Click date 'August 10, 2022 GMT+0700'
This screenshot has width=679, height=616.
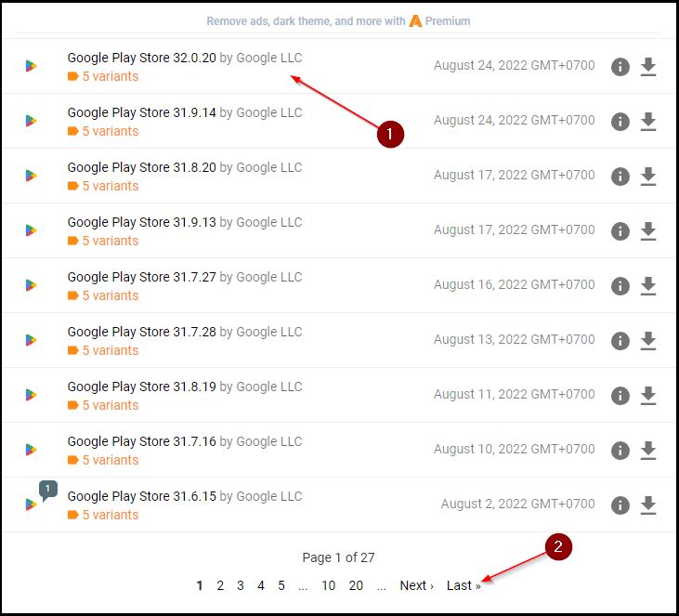point(514,449)
